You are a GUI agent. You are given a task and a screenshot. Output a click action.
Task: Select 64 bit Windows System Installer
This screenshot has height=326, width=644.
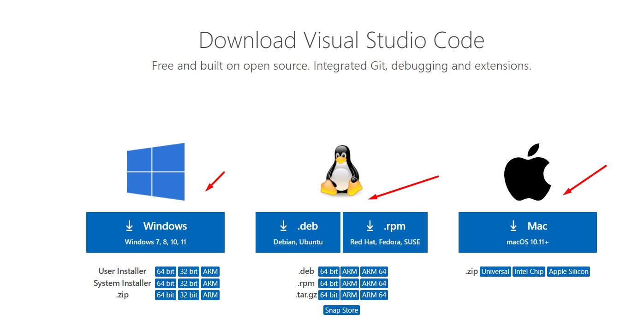[166, 284]
